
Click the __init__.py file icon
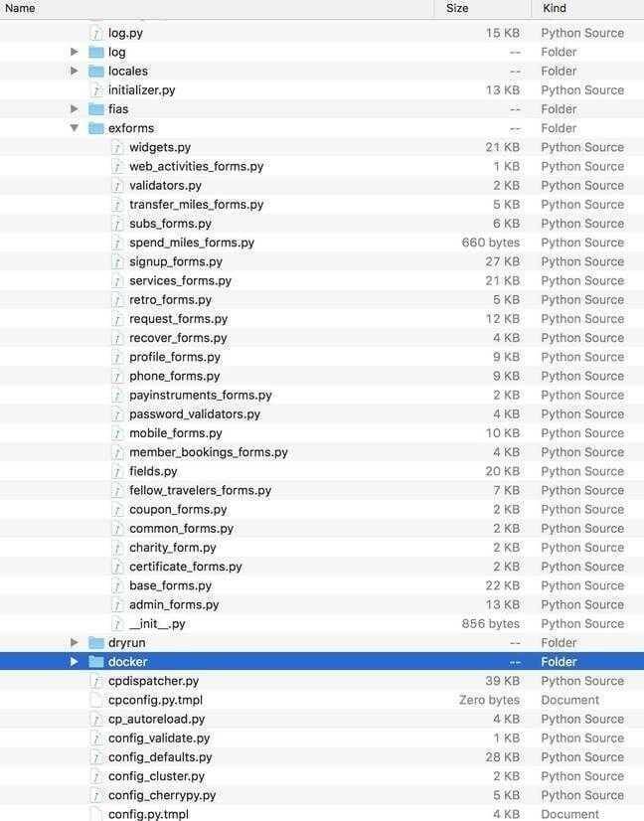118,623
